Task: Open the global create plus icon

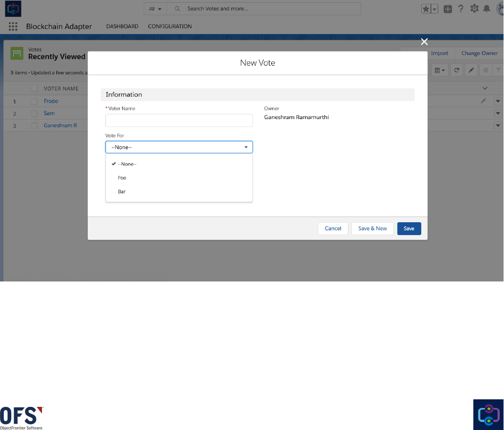Action: [x=448, y=9]
